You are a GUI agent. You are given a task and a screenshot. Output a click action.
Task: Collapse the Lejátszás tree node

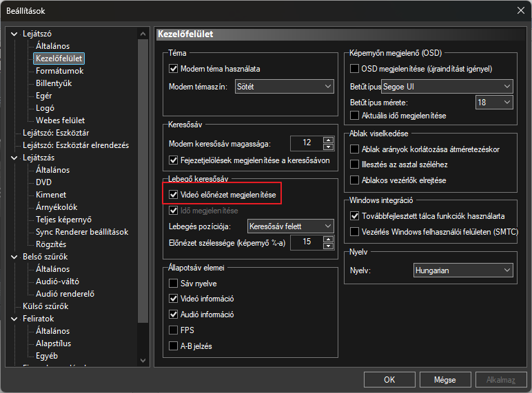[14, 158]
